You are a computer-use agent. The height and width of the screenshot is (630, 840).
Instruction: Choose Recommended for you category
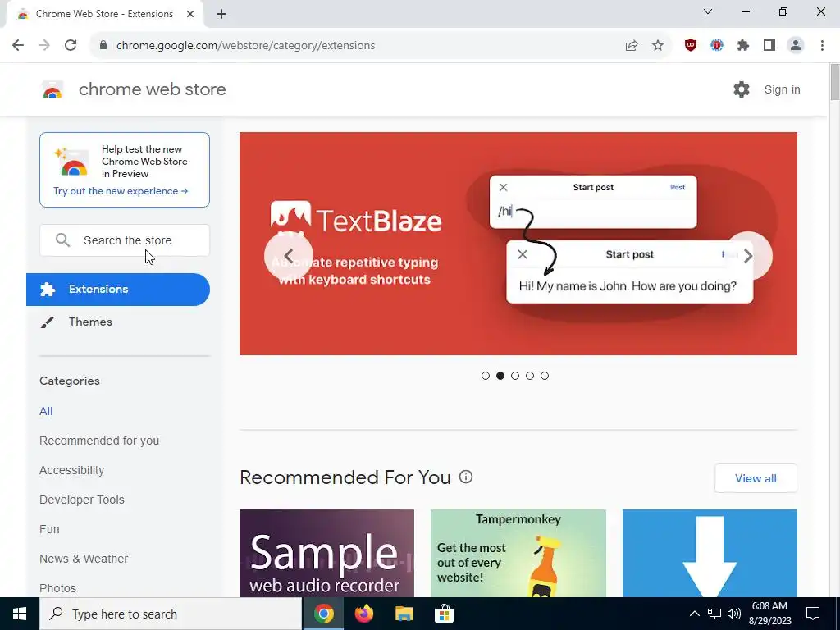click(99, 441)
